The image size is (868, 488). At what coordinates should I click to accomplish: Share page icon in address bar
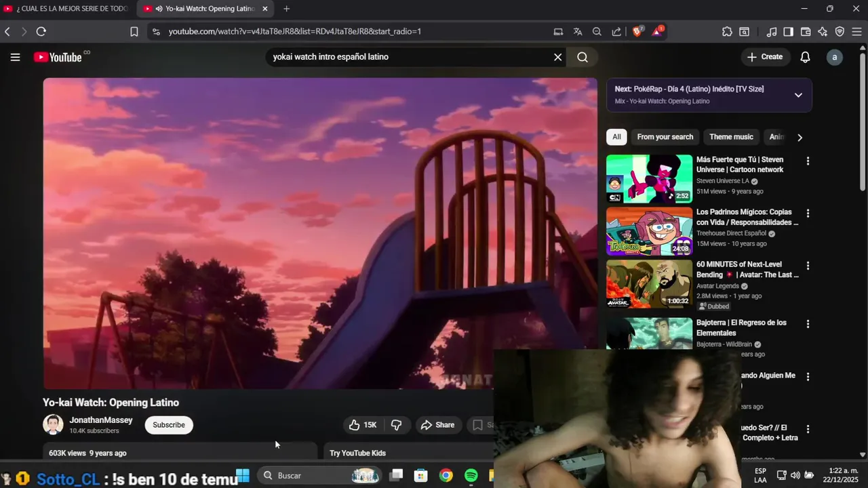[616, 31]
